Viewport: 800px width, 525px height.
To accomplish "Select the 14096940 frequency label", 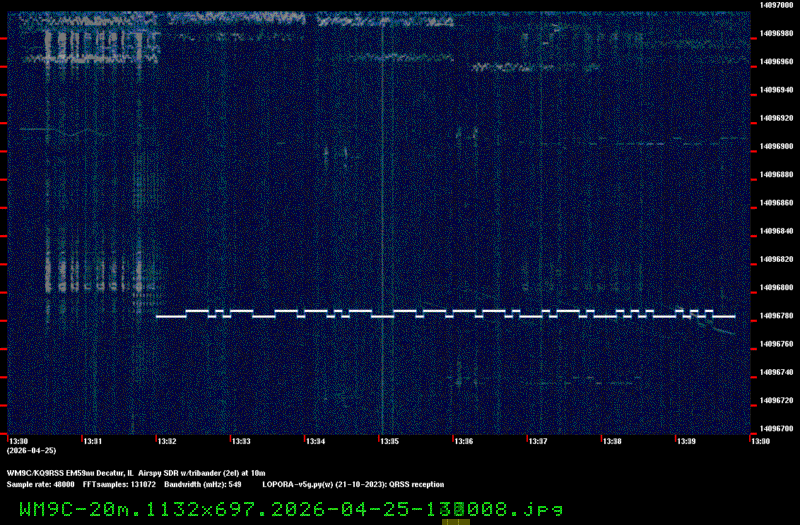I will pyautogui.click(x=776, y=90).
